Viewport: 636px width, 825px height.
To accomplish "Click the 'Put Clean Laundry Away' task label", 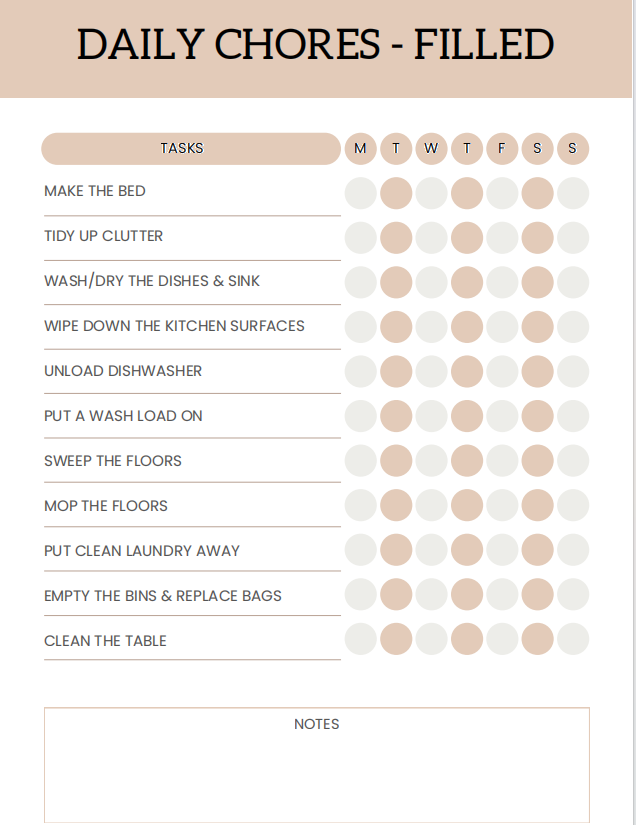I will 142,551.
